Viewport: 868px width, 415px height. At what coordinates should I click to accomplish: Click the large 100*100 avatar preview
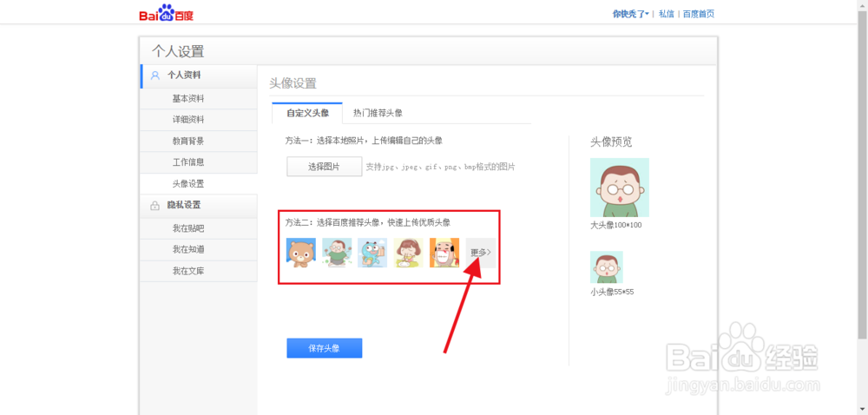click(x=620, y=188)
